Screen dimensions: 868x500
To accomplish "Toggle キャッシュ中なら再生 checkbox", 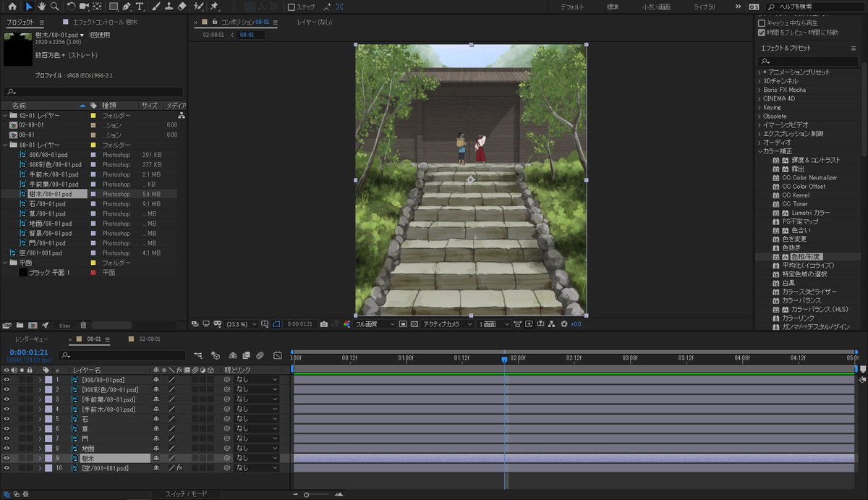I will pyautogui.click(x=762, y=23).
